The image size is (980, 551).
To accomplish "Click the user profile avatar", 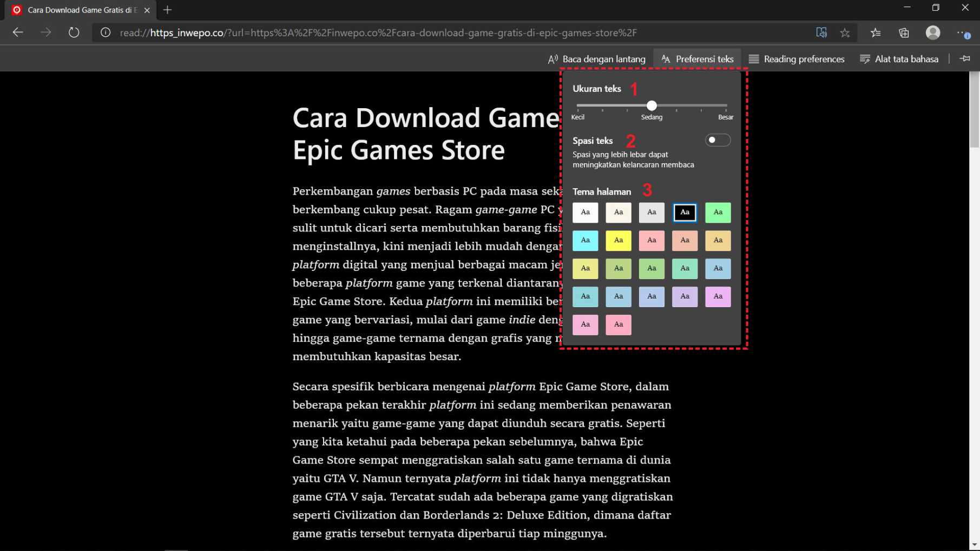I will click(x=932, y=32).
